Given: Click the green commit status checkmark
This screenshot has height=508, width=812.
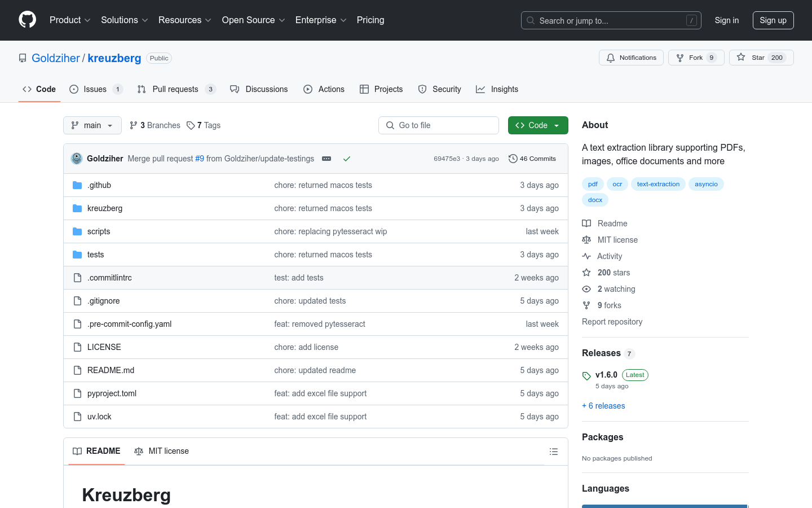Looking at the screenshot, I should click(x=347, y=159).
